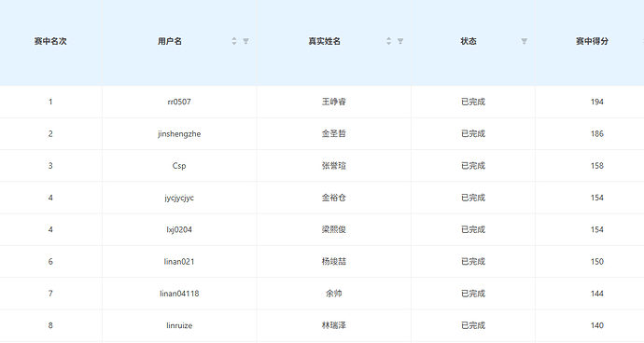Select username linruize
Screen dimensions: 644x343
coord(179,325)
